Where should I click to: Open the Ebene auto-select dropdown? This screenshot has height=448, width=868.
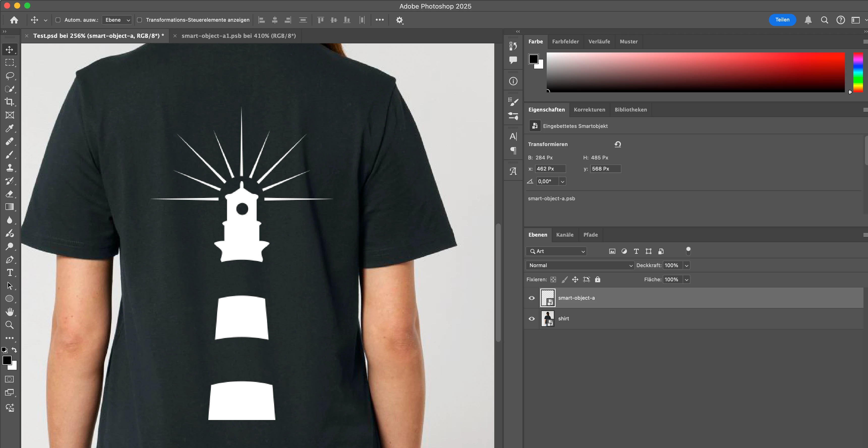tap(117, 20)
